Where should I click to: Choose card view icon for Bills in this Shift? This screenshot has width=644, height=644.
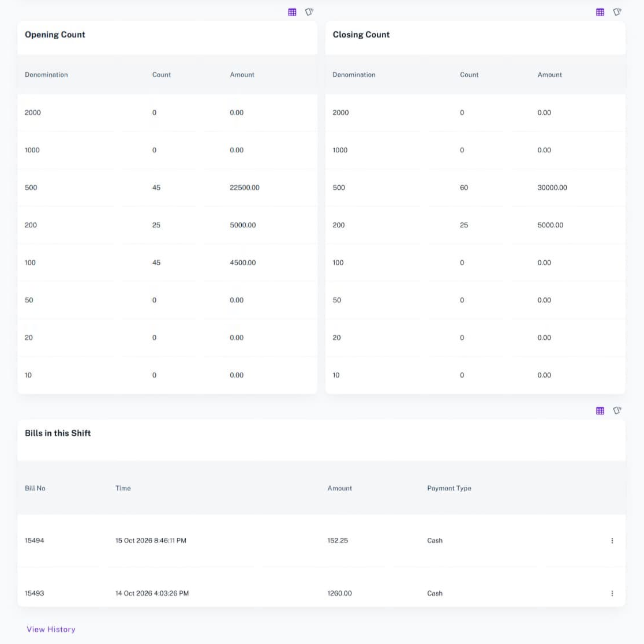(617, 410)
